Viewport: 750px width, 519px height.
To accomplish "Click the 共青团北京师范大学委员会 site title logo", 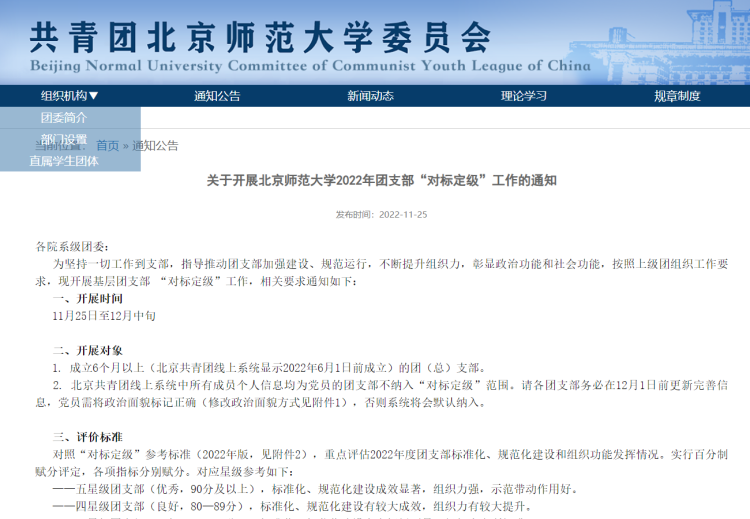I will [260, 37].
